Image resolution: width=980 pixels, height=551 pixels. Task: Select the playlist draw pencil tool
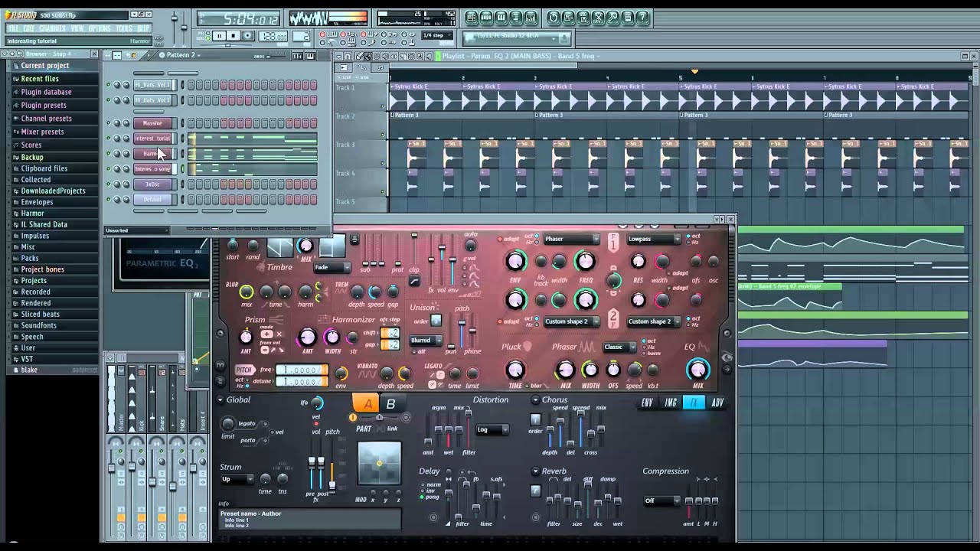point(359,56)
